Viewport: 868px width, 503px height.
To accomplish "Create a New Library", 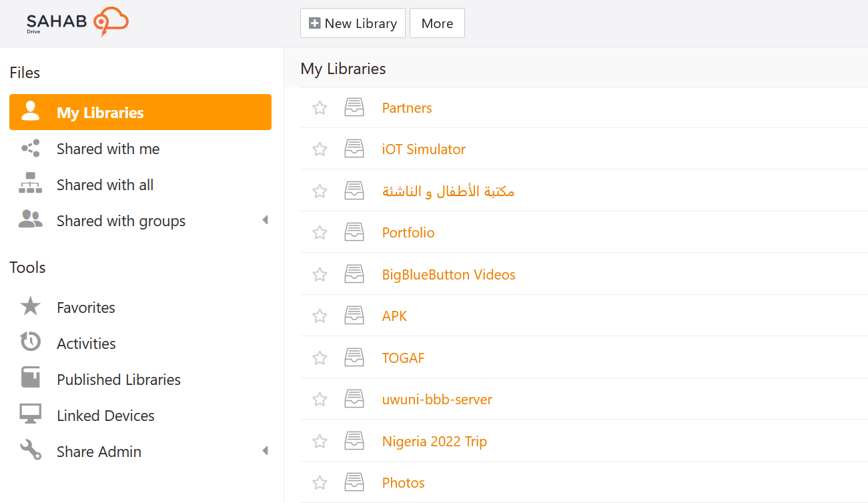I will point(352,23).
